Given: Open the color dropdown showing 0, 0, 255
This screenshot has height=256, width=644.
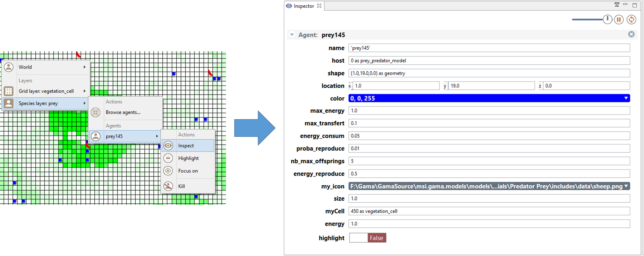Looking at the screenshot, I should point(626,98).
